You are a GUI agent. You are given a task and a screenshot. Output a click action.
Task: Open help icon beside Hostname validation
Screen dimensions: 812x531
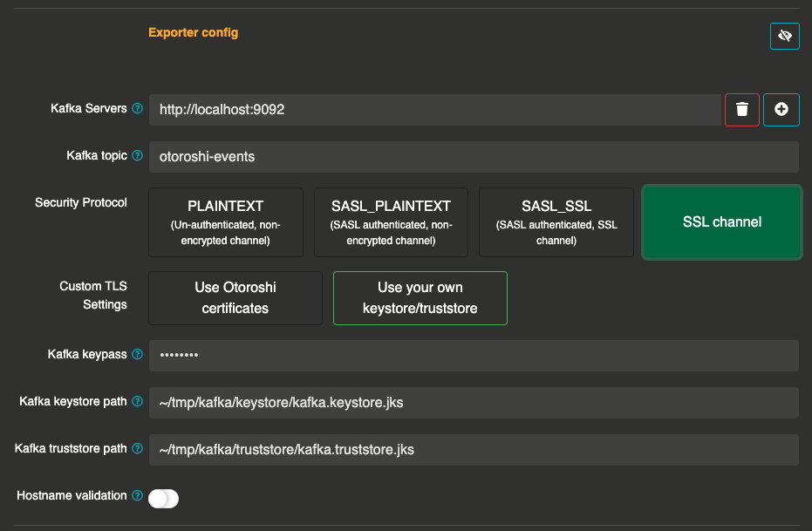click(136, 496)
